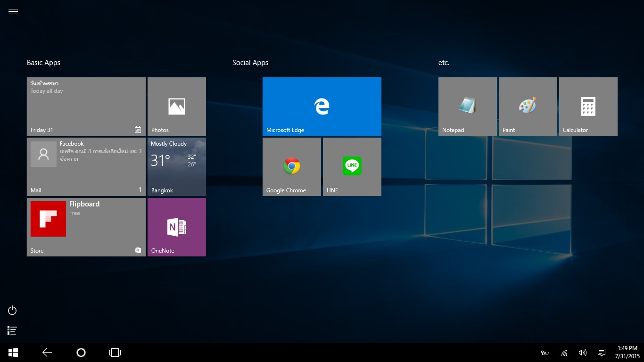Open Cortana search circle in taskbar
The width and height of the screenshot is (644, 362).
(x=81, y=353)
